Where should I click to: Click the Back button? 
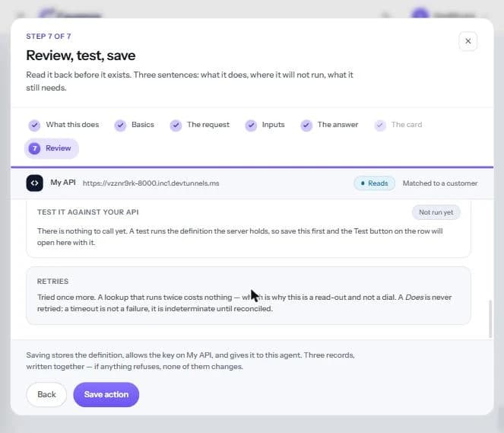point(46,394)
